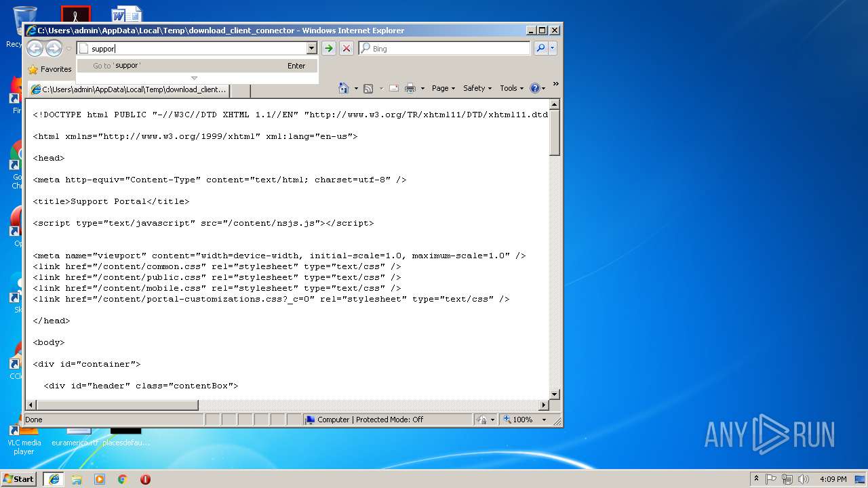
Task: Click the network tray icon
Action: coord(787,479)
